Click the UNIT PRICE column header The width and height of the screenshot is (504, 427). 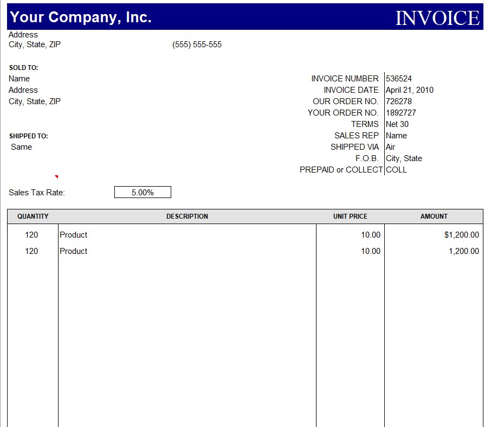point(350,216)
